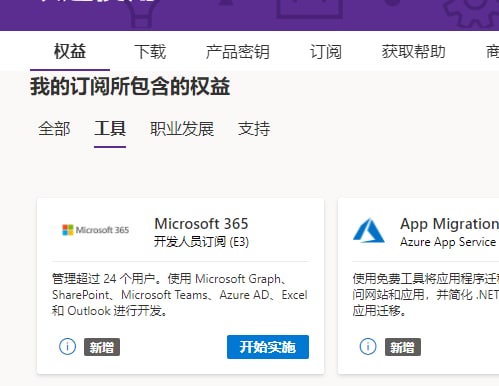This screenshot has width=499, height=386.
Task: Switch to the 下载 tab
Action: coord(150,52)
